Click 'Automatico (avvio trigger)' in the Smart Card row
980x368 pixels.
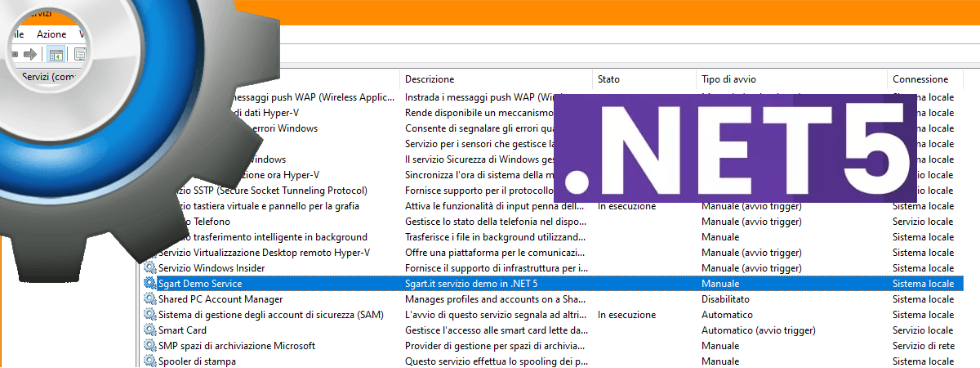(757, 330)
